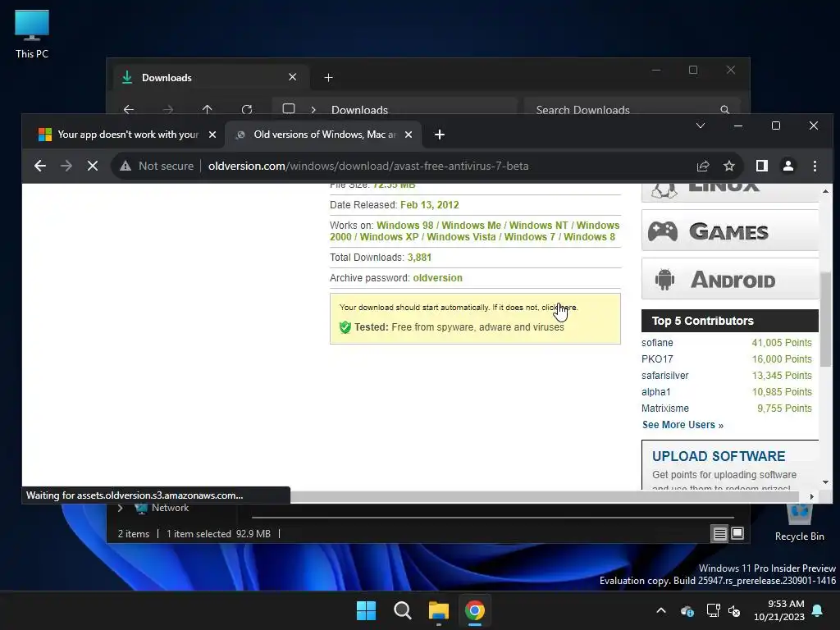Open the Recycle Bin desktop icon
Viewport: 840px width, 630px height.
799,524
